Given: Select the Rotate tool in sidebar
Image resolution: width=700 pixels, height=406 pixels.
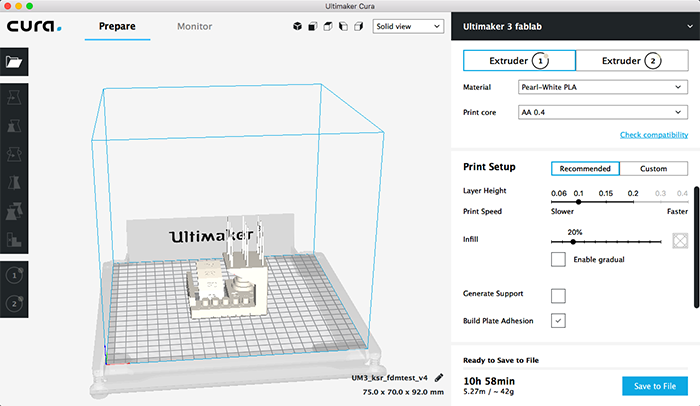Looking at the screenshot, I should pos(14,155).
